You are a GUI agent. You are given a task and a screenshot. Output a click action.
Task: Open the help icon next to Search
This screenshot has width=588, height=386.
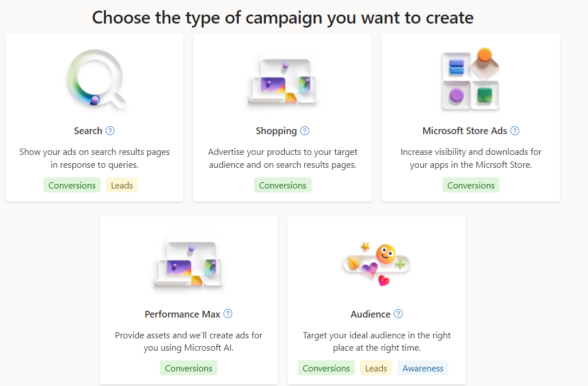click(x=110, y=131)
